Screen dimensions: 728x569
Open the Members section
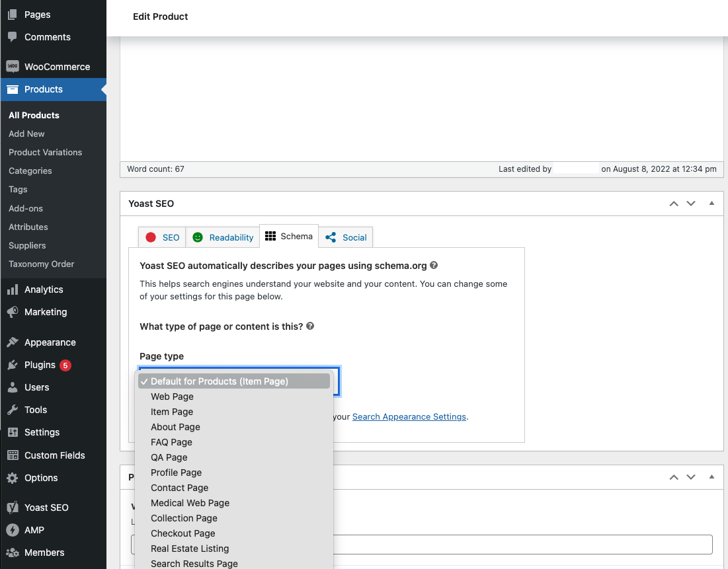(44, 552)
